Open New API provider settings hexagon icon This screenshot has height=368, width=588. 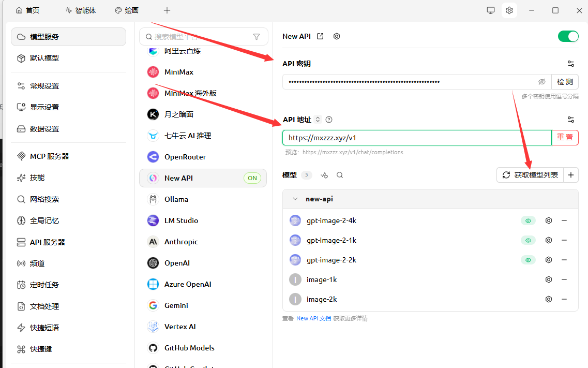tap(337, 36)
